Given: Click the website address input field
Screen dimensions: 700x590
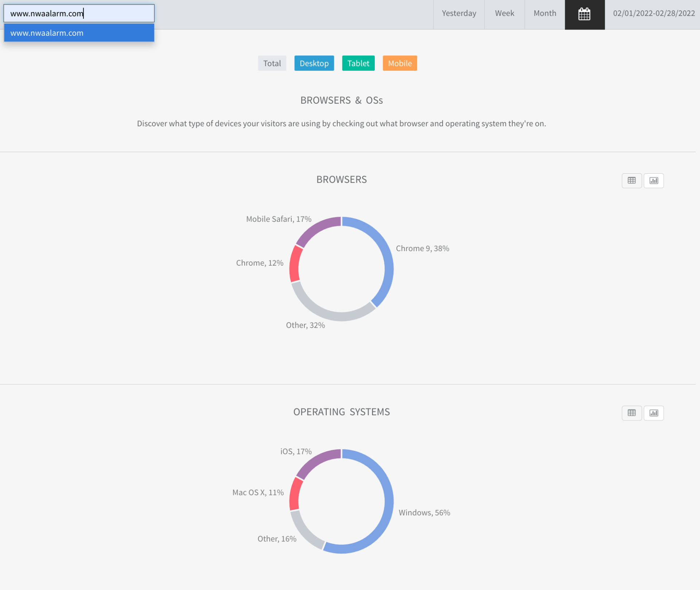Looking at the screenshot, I should [79, 14].
